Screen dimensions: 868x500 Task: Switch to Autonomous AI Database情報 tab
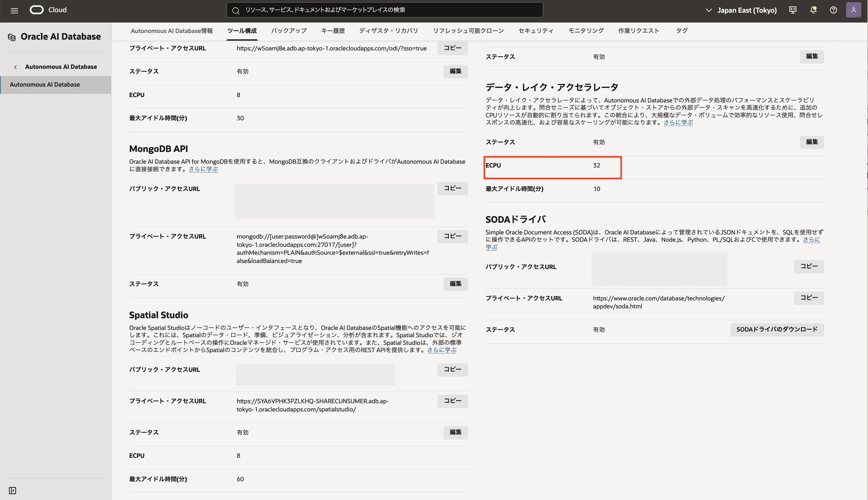pyautogui.click(x=171, y=31)
